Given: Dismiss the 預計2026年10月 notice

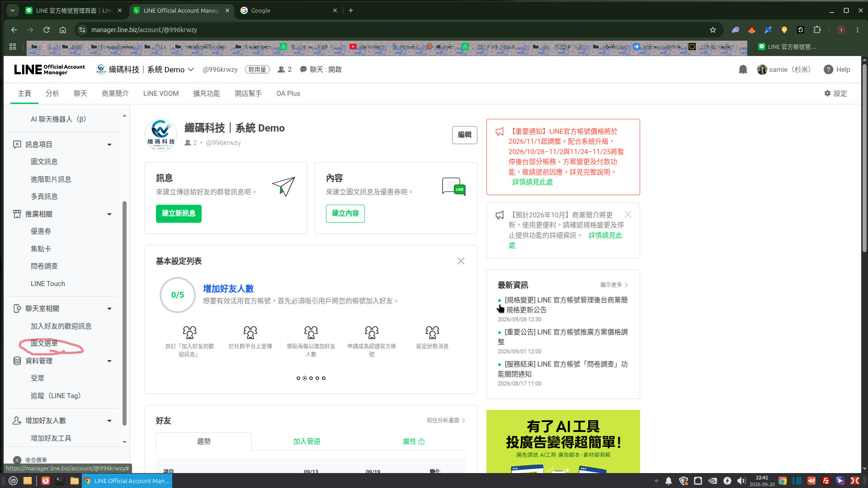Looking at the screenshot, I should (x=628, y=215).
